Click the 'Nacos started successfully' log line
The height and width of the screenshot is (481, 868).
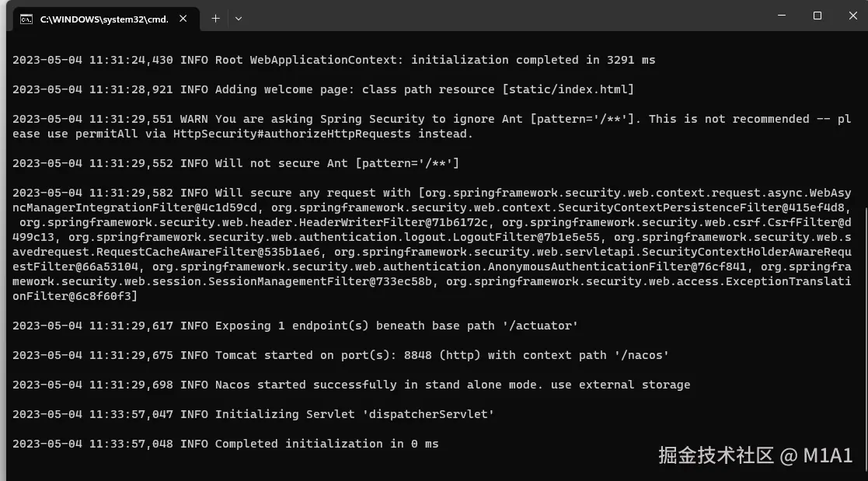[351, 385]
